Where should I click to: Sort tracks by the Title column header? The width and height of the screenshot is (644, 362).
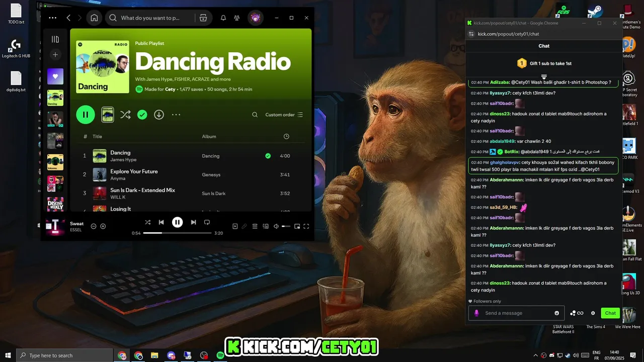pos(97,136)
